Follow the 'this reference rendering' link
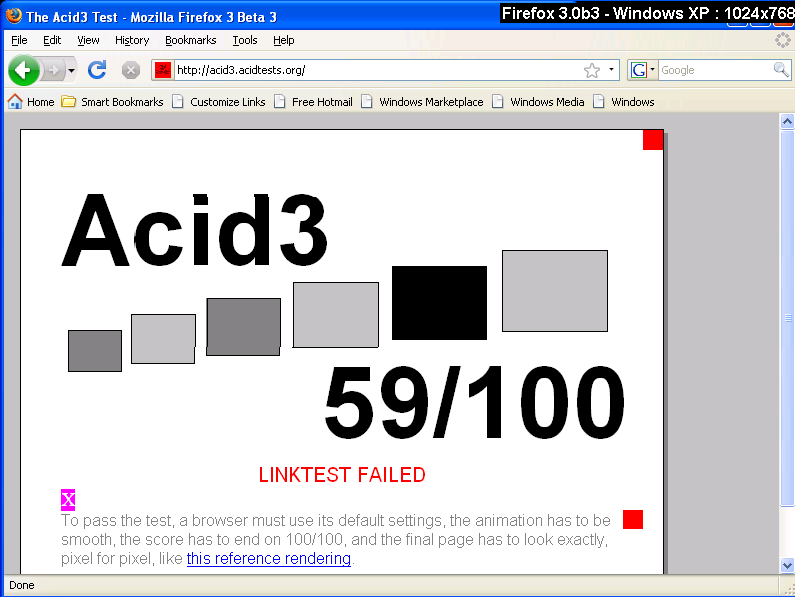Image resolution: width=795 pixels, height=597 pixels. point(269,558)
